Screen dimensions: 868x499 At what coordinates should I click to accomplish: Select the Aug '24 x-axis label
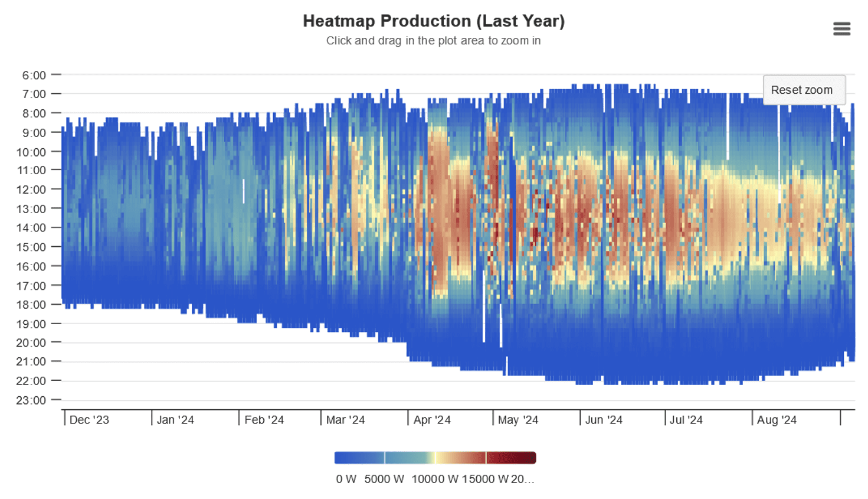coord(777,420)
